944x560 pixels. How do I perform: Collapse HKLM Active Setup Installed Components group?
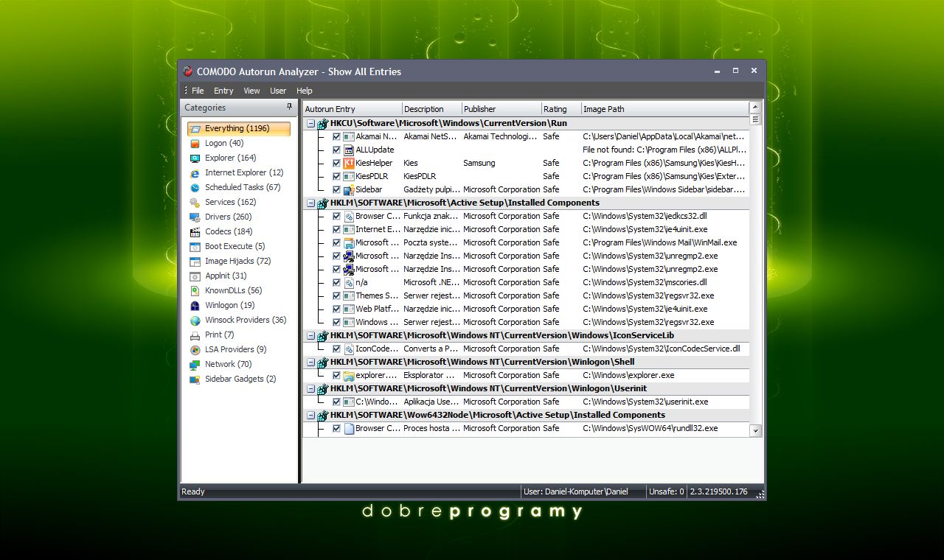pyautogui.click(x=310, y=203)
